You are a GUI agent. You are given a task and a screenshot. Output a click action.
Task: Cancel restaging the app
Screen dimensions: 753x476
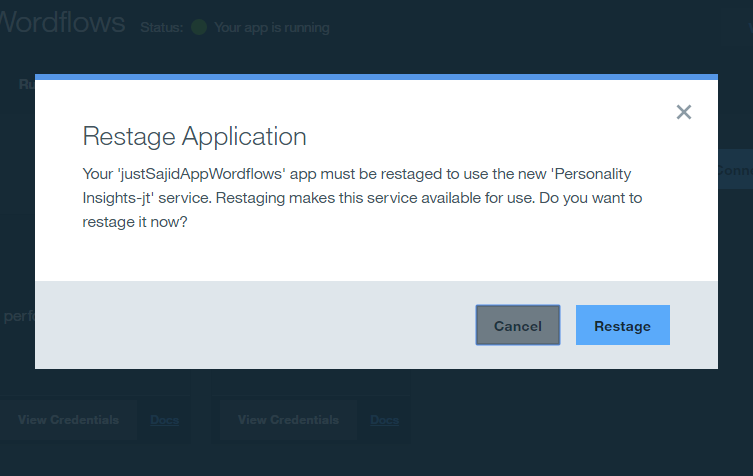[518, 325]
